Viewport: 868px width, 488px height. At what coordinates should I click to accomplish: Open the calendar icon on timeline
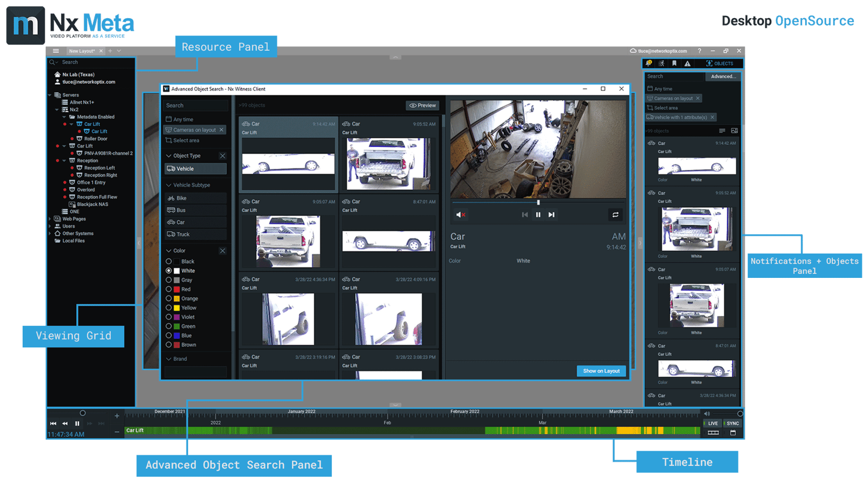[x=733, y=433]
